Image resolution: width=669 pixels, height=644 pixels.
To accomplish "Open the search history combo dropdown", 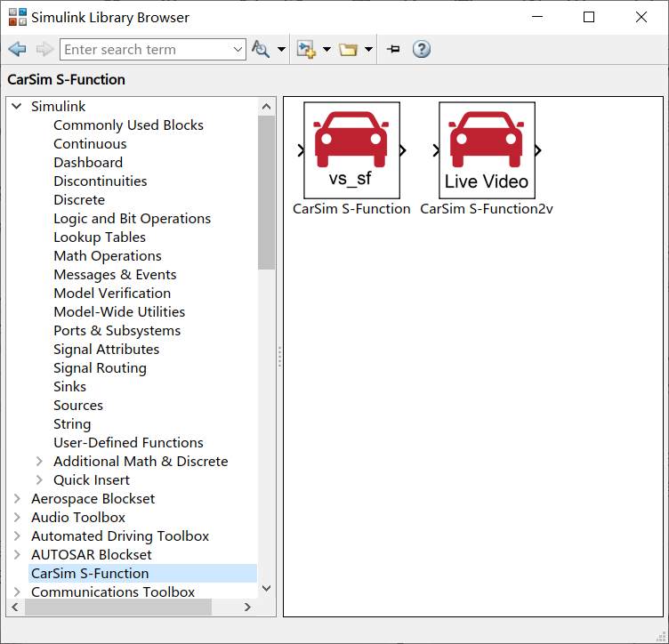I will click(x=238, y=50).
